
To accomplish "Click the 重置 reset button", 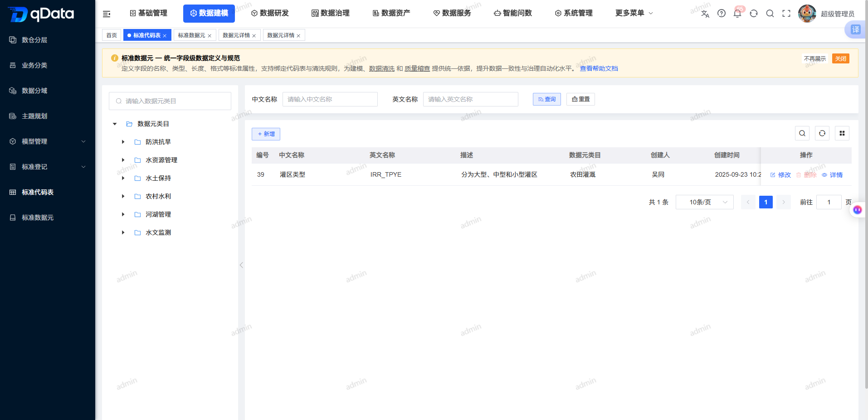I will point(580,99).
